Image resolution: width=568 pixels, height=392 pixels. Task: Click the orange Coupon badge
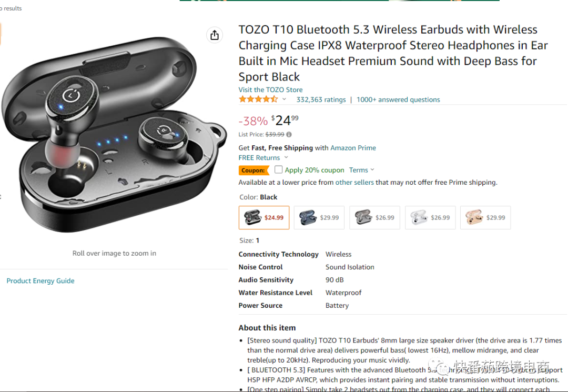pos(253,170)
